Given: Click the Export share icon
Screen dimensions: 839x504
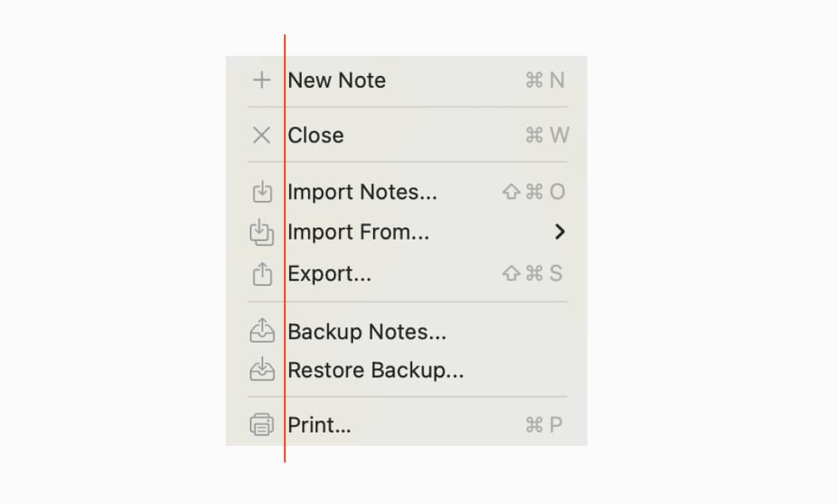Looking at the screenshot, I should point(263,273).
